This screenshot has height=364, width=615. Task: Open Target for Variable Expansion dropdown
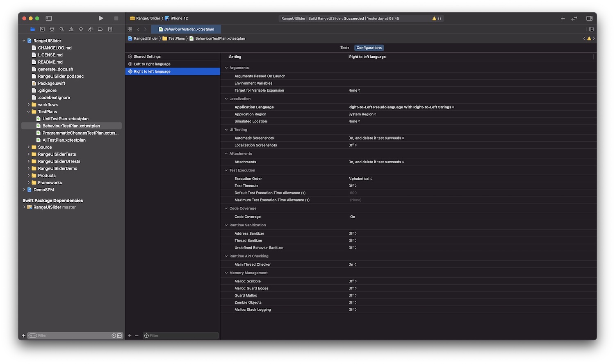coord(355,90)
